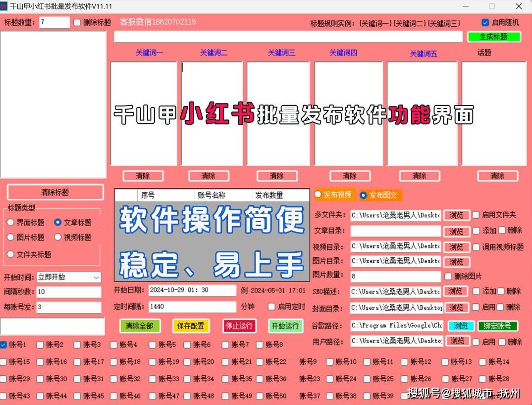Clear the 关键词一 list with 清除
Screen dimensions: 532x405
tap(143, 176)
